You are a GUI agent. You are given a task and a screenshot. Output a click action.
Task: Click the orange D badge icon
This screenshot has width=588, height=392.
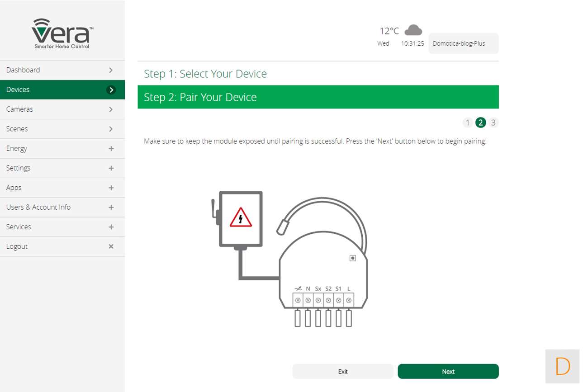pos(562,366)
